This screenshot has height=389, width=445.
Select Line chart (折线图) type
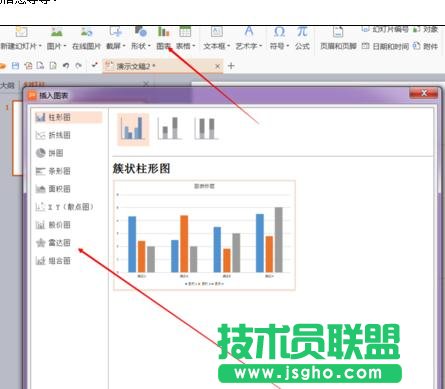(53, 135)
